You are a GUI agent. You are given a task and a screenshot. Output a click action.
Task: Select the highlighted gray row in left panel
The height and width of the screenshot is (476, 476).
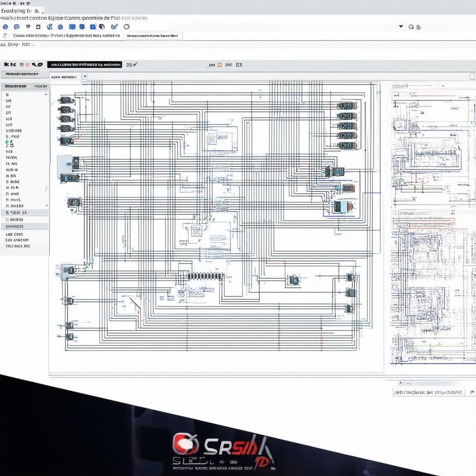[x=24, y=212]
